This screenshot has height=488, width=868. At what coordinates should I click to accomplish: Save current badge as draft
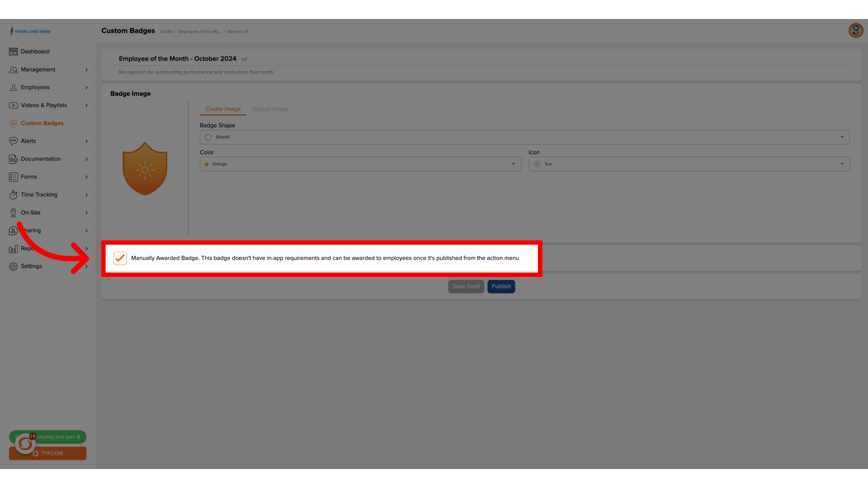coord(466,286)
